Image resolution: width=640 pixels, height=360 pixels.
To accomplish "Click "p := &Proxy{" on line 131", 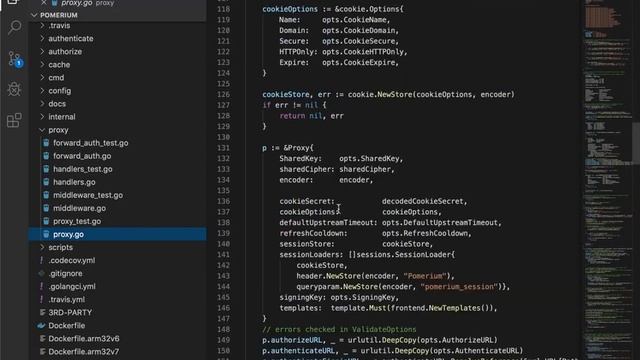I will pos(288,148).
